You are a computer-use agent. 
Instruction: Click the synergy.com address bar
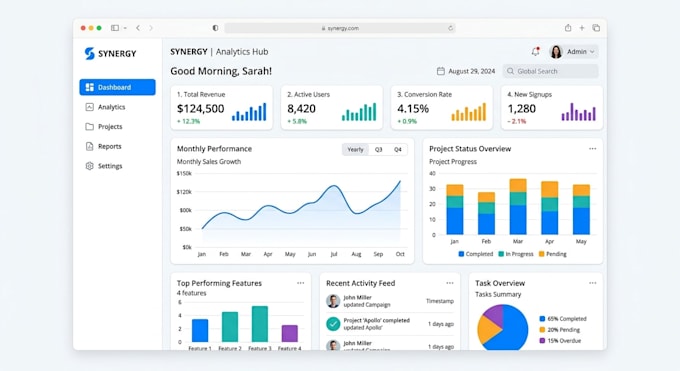[x=340, y=28]
